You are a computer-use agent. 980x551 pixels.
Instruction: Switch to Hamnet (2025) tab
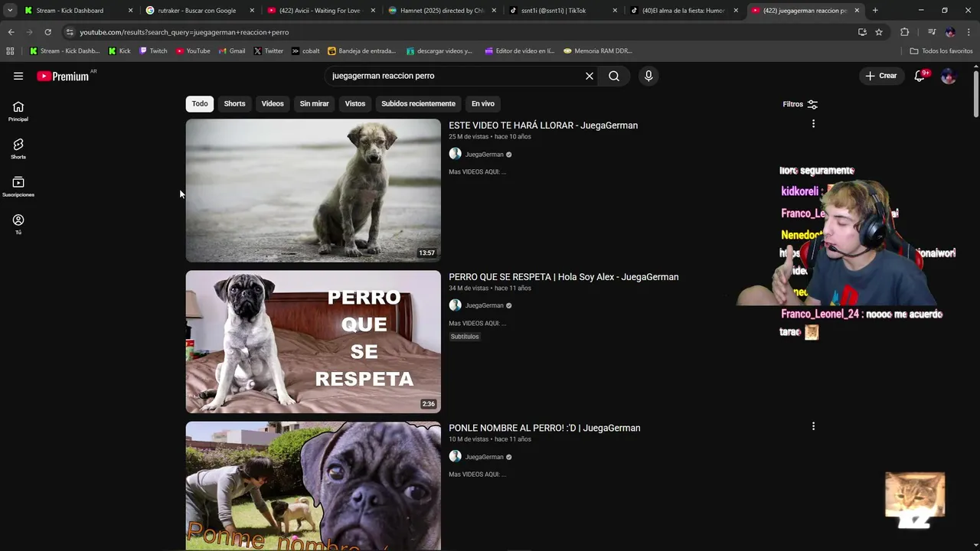pos(442,11)
